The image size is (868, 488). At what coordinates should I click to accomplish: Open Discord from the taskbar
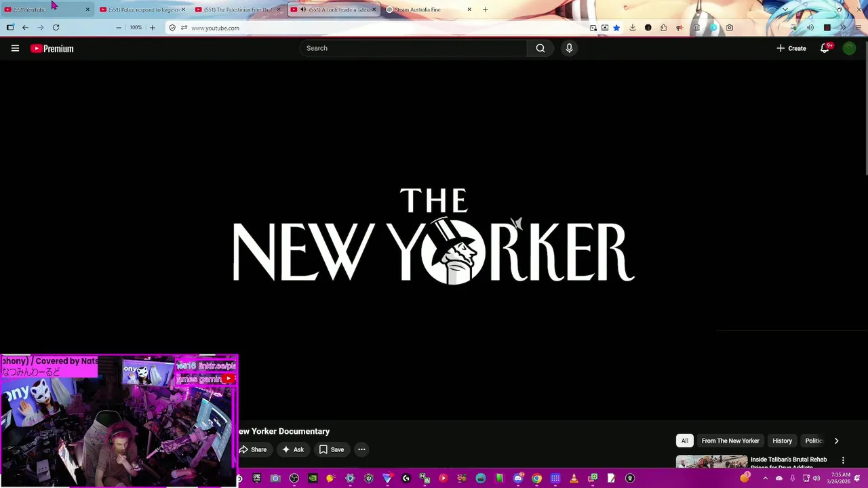(x=518, y=479)
